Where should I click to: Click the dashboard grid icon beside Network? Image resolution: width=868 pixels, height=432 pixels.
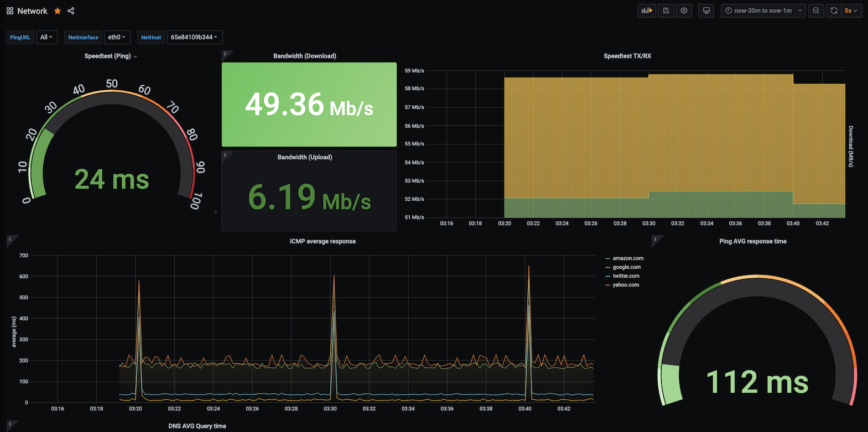(10, 11)
